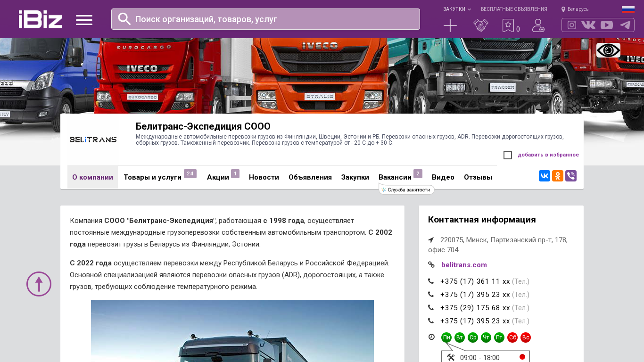This screenshot has height=362, width=644.
Task: Click the Belitrans company logo
Action: click(93, 140)
